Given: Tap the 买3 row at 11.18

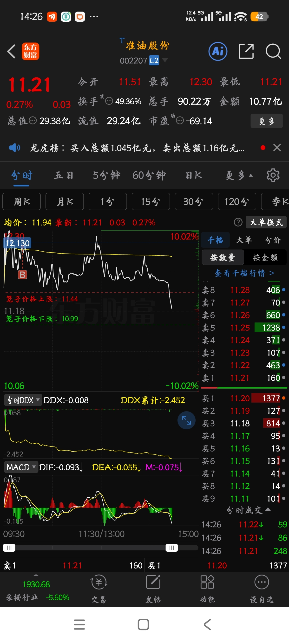Looking at the screenshot, I should pos(244,423).
